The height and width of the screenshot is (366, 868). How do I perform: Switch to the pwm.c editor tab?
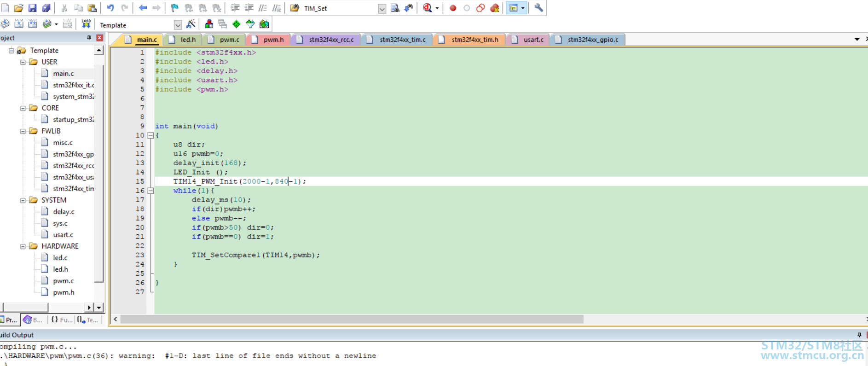(x=224, y=40)
